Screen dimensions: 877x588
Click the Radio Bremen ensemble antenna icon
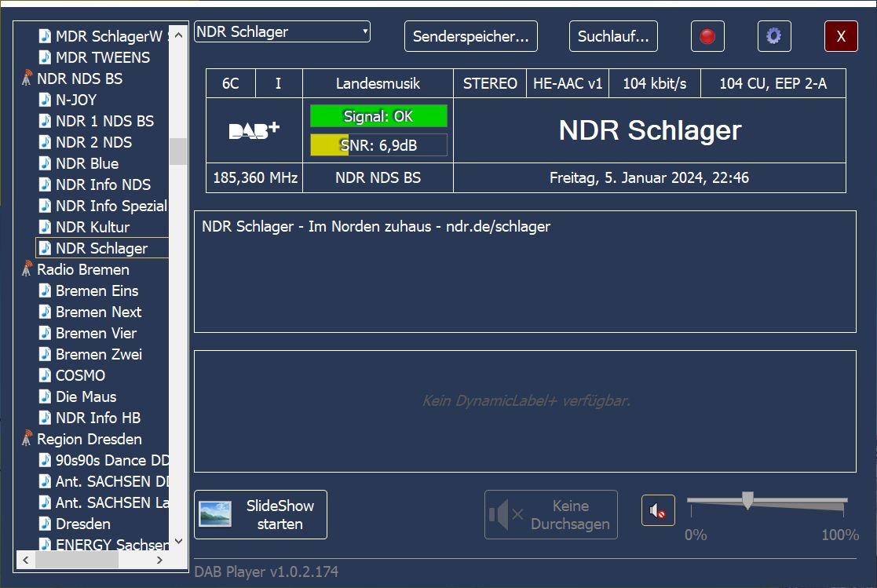click(x=27, y=269)
